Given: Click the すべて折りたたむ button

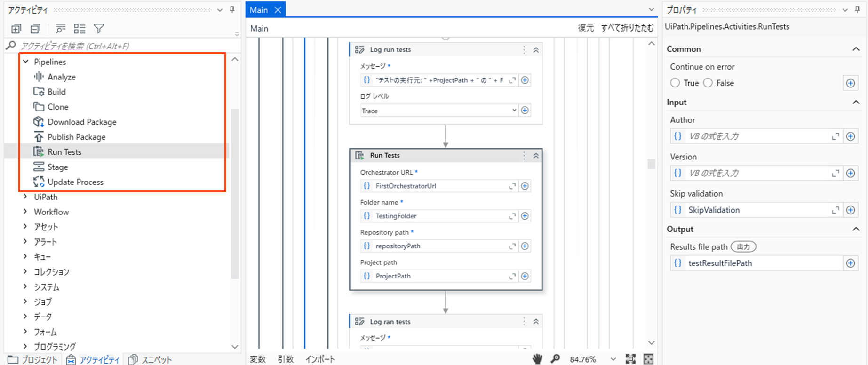Looking at the screenshot, I should click(x=628, y=28).
